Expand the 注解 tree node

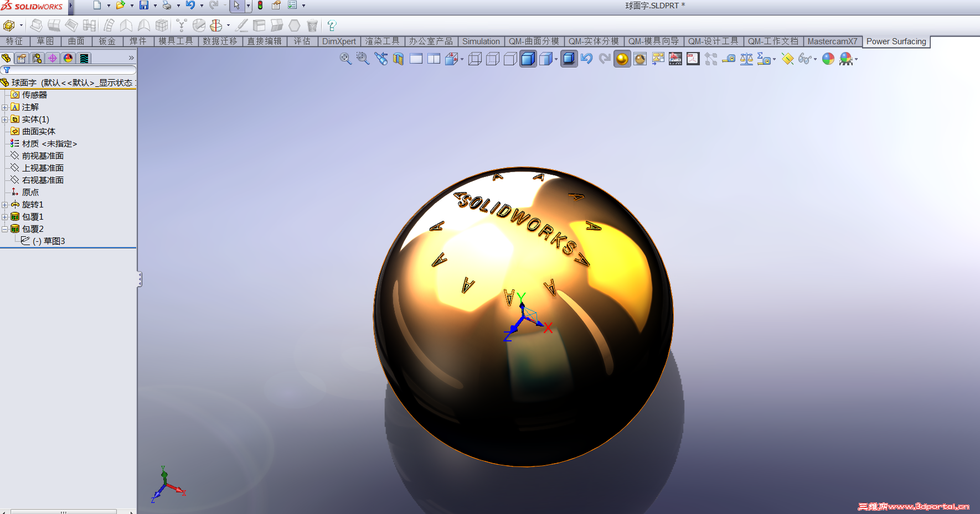point(4,107)
